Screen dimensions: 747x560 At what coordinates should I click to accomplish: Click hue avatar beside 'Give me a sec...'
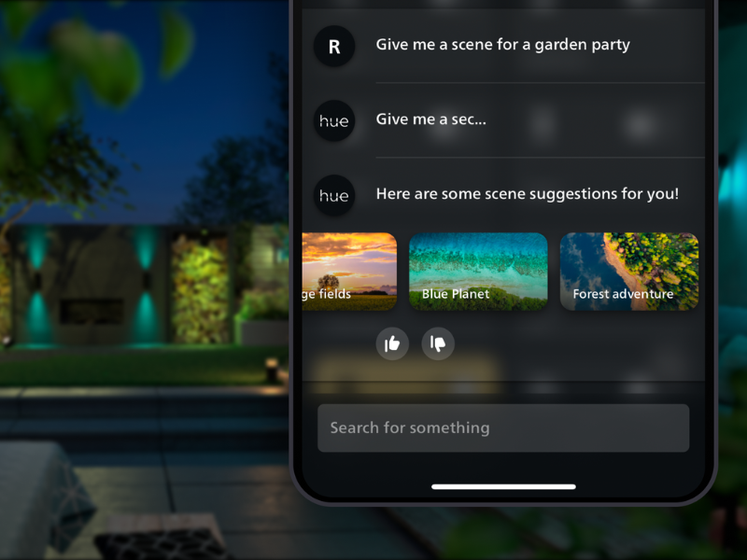334,121
